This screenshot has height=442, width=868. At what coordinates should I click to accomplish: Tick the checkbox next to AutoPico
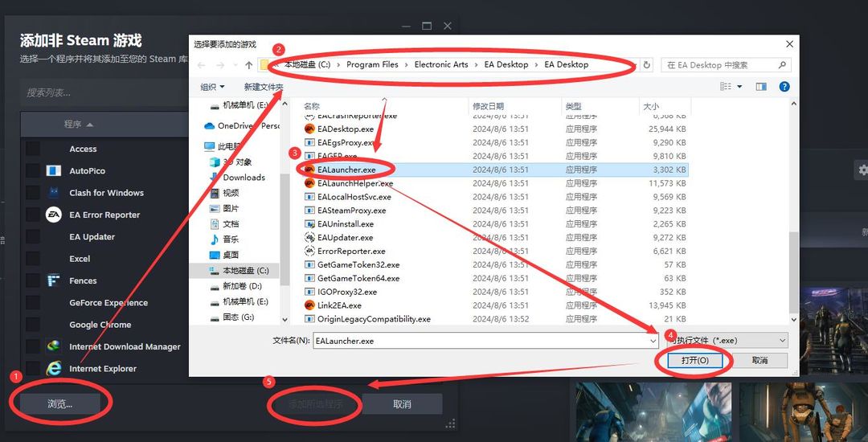33,171
